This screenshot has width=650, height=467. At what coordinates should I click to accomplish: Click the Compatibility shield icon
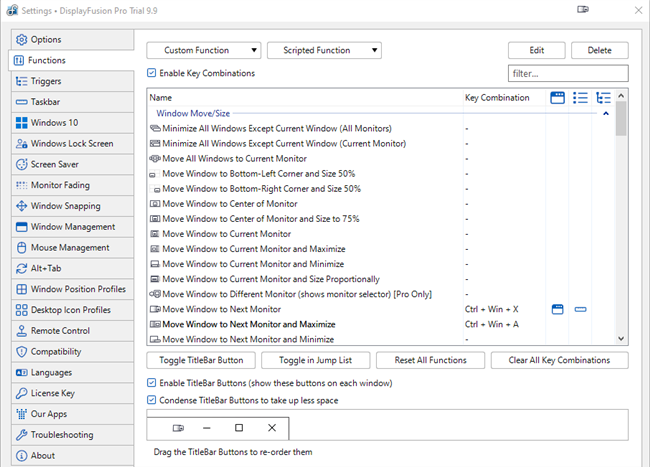(22, 351)
